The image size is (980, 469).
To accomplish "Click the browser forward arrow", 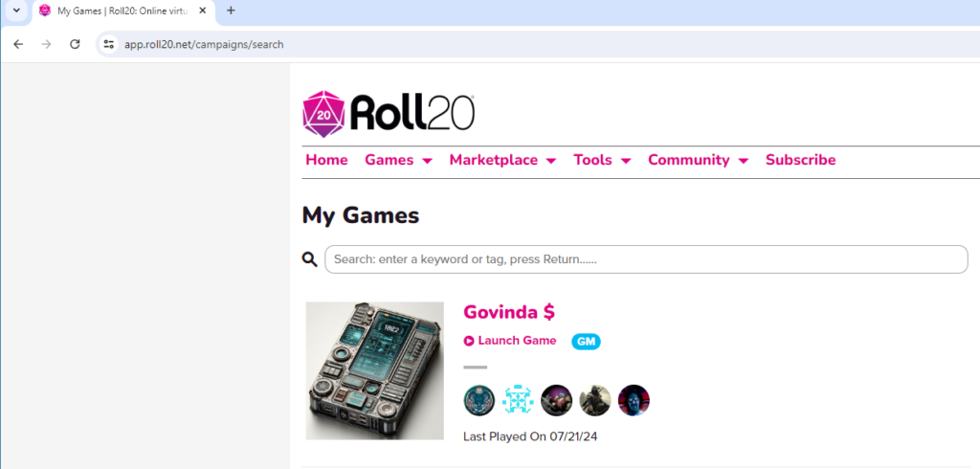I will click(x=46, y=44).
